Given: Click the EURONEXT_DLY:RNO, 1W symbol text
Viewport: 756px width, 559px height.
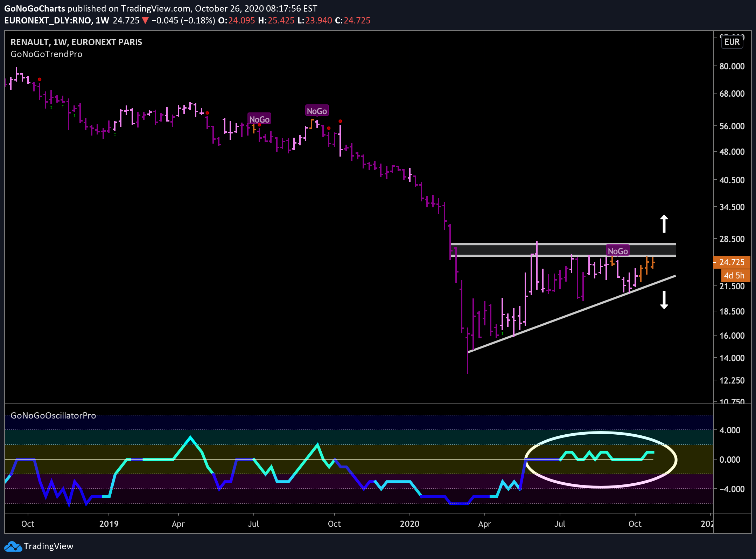Looking at the screenshot, I should 57,20.
